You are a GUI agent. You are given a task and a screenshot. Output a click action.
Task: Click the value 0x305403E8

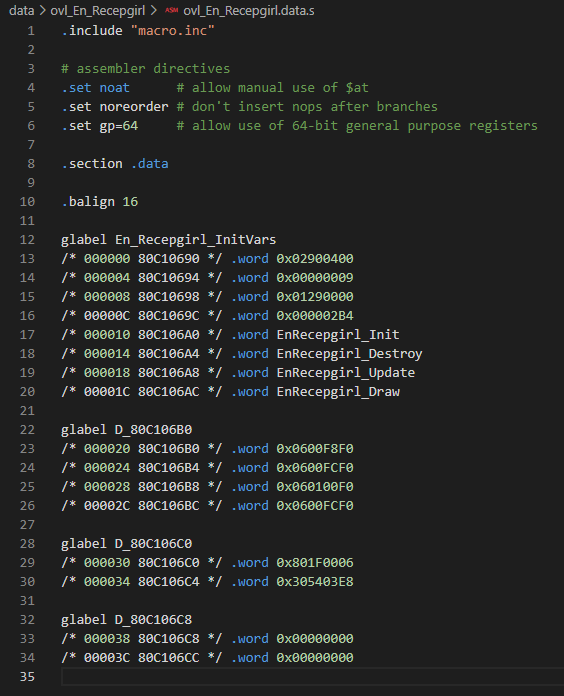315,582
